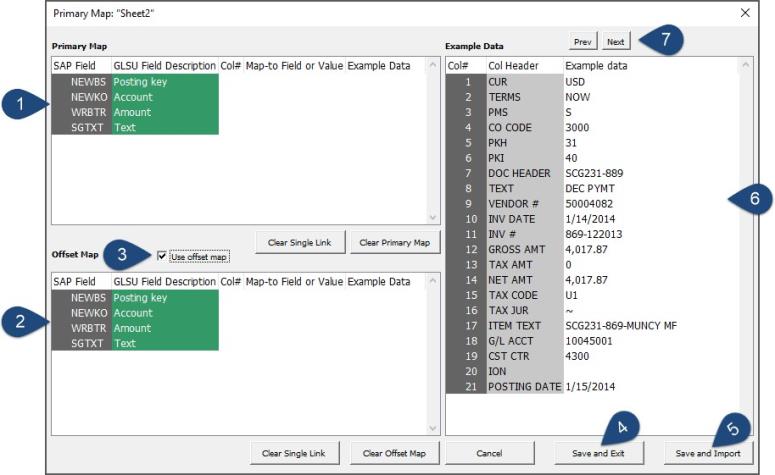
Task: Select the ITEM TEXT row
Action: coord(592,326)
